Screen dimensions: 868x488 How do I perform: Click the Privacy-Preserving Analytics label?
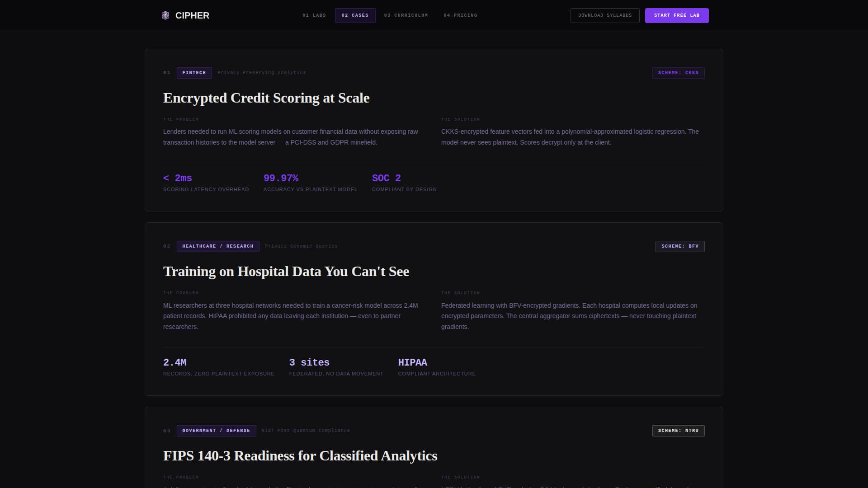coord(262,73)
